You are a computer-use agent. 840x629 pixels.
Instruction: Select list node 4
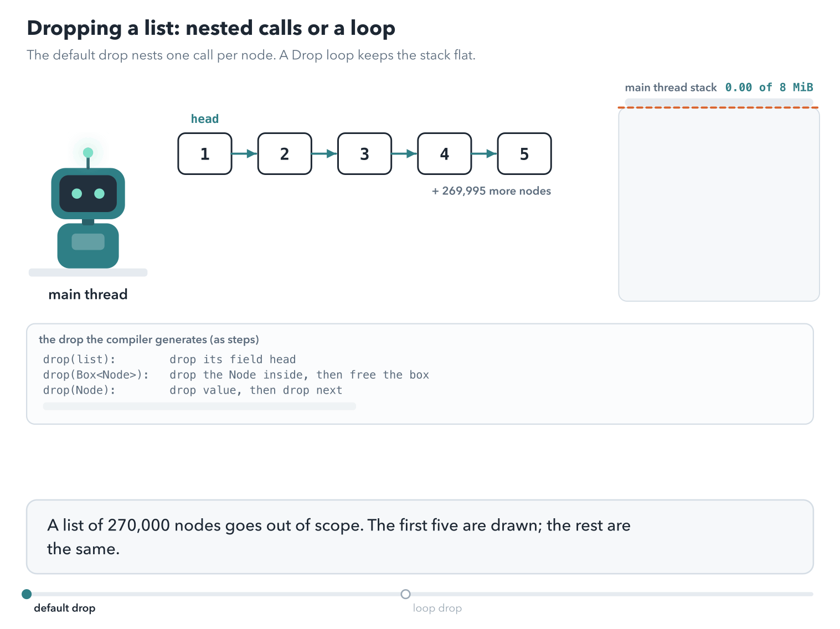tap(445, 154)
